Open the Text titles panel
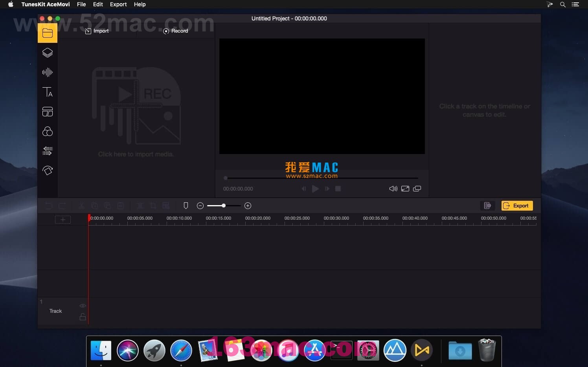Viewport: 588px width, 367px height. tap(48, 92)
